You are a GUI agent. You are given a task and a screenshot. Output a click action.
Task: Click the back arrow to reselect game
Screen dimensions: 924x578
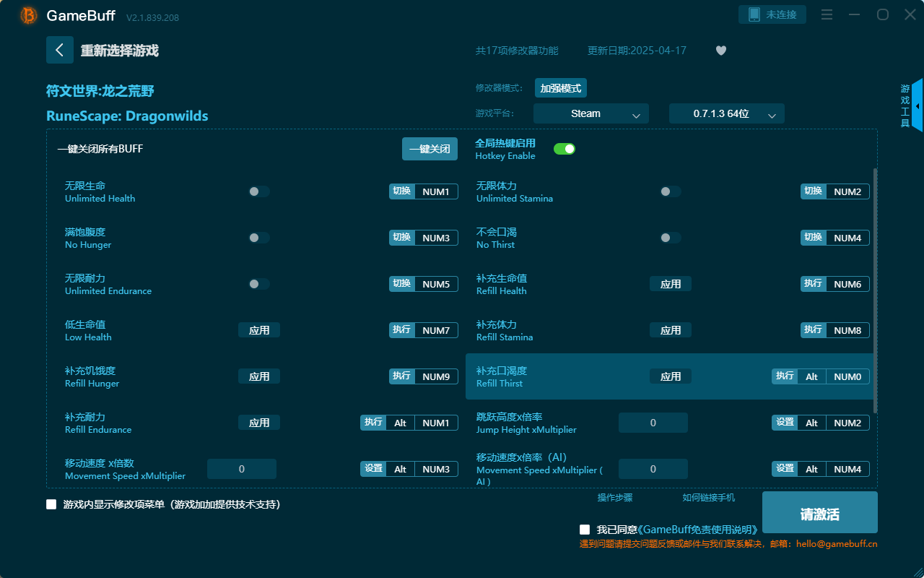(60, 49)
